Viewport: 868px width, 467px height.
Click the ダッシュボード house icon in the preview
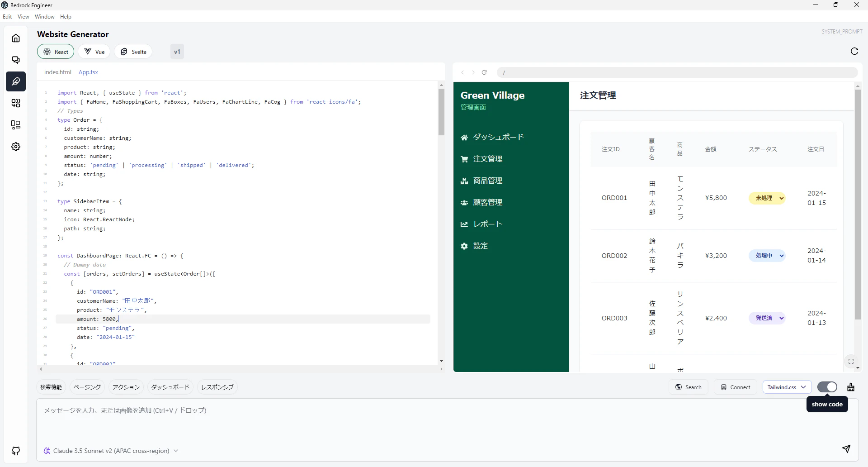tap(464, 137)
